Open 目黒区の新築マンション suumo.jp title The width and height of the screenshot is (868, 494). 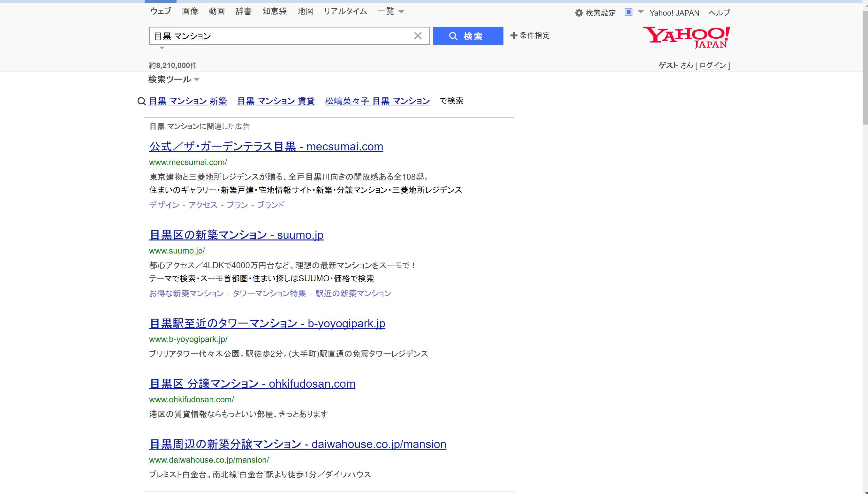236,235
